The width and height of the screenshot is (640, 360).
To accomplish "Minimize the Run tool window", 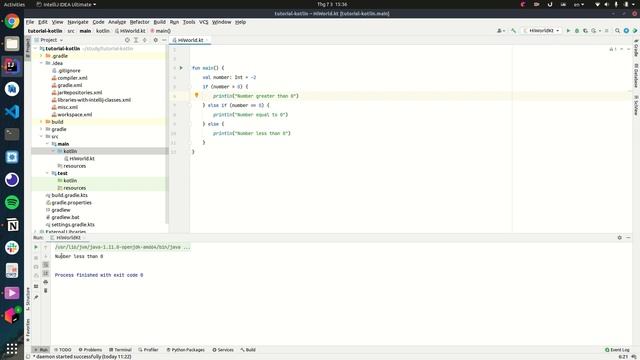I will (x=628, y=238).
